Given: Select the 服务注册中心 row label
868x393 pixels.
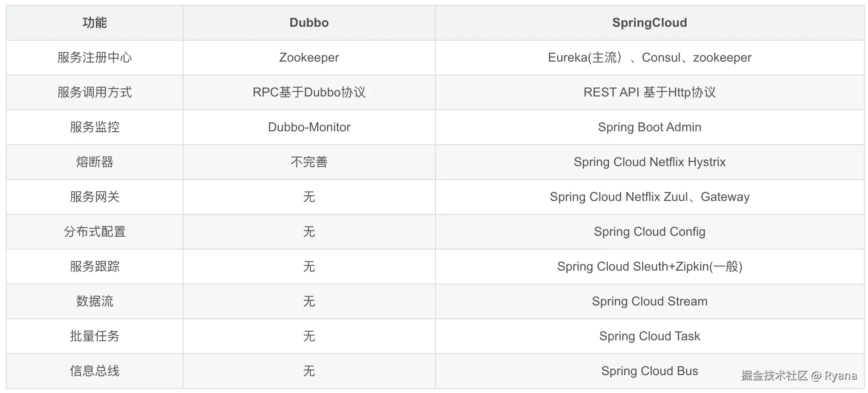Looking at the screenshot, I should point(95,58).
